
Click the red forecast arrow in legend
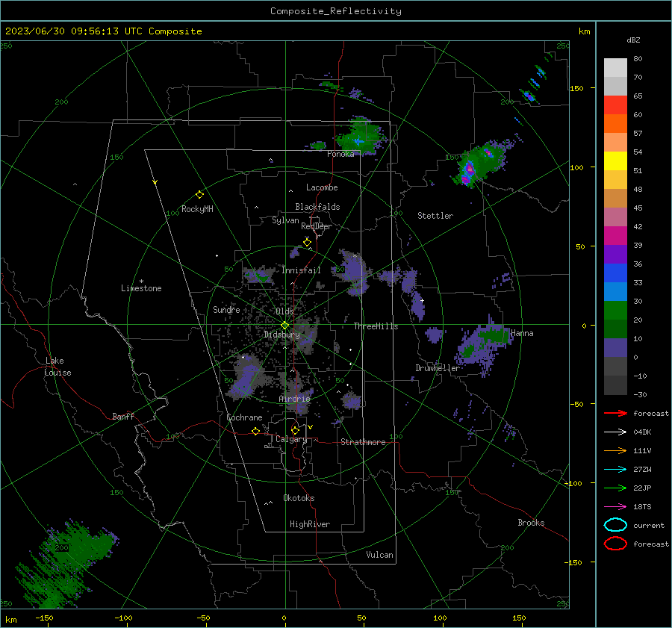tap(615, 413)
